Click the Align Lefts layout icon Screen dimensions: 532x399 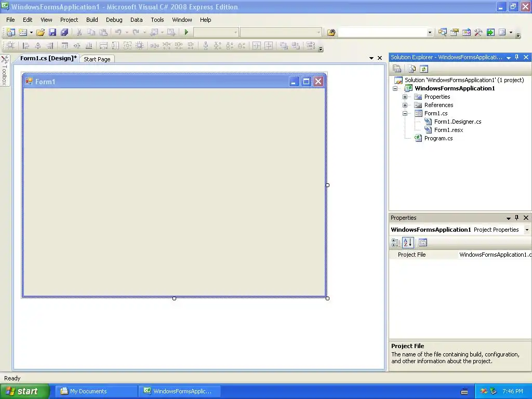click(26, 46)
